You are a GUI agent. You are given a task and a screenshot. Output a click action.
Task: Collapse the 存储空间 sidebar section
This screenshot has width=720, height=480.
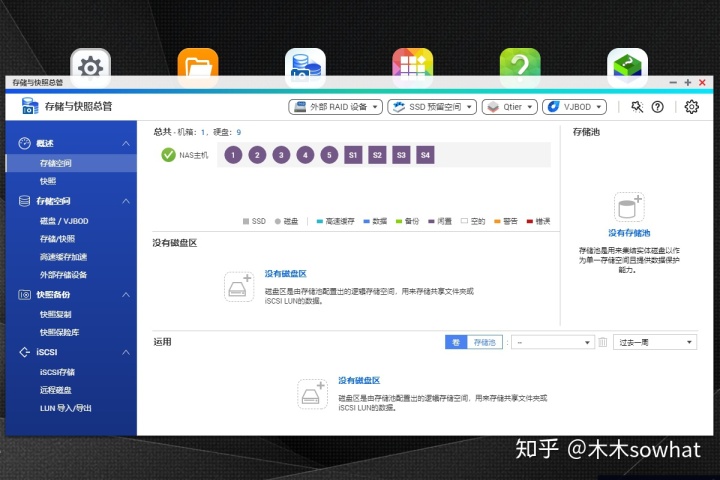tap(126, 201)
